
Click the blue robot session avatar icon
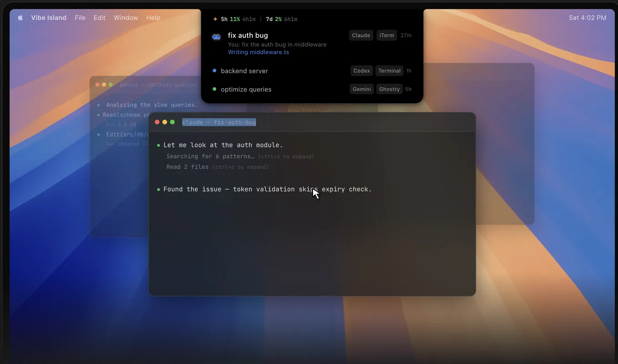click(x=216, y=36)
